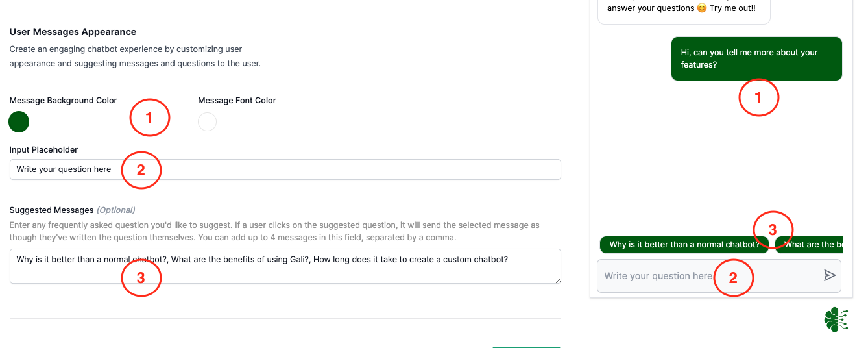Click red circle 1 beside the color swatches

[x=149, y=118]
